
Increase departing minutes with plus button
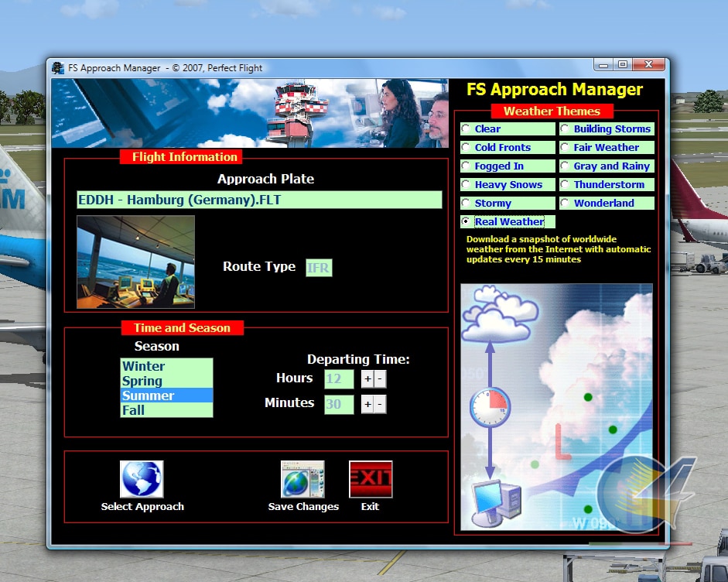click(367, 404)
